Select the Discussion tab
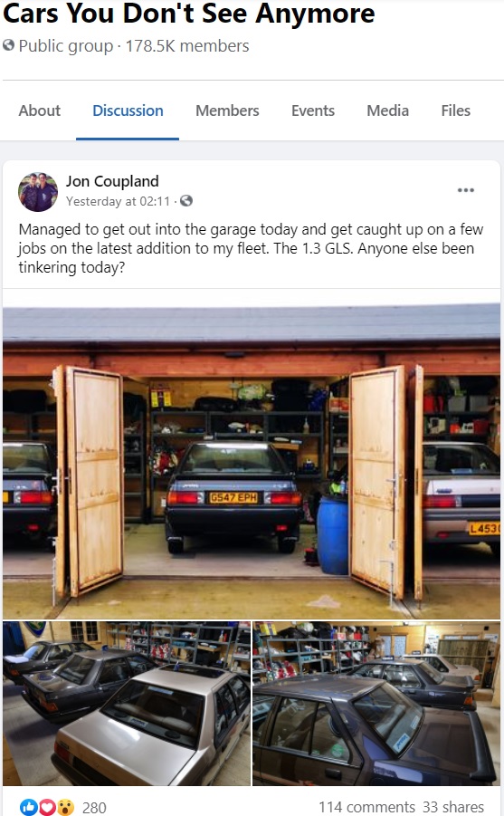The width and height of the screenshot is (504, 816). pos(128,110)
